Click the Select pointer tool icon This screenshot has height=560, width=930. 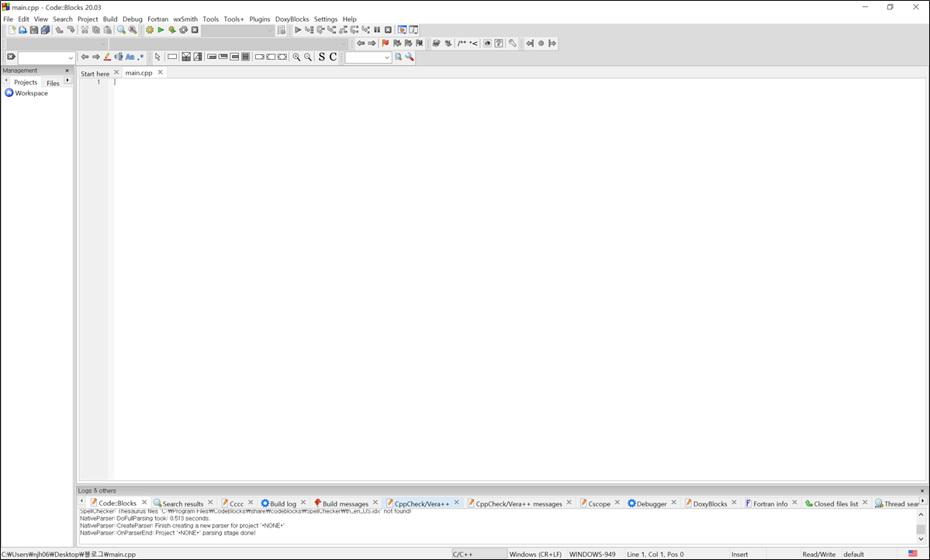(x=157, y=57)
